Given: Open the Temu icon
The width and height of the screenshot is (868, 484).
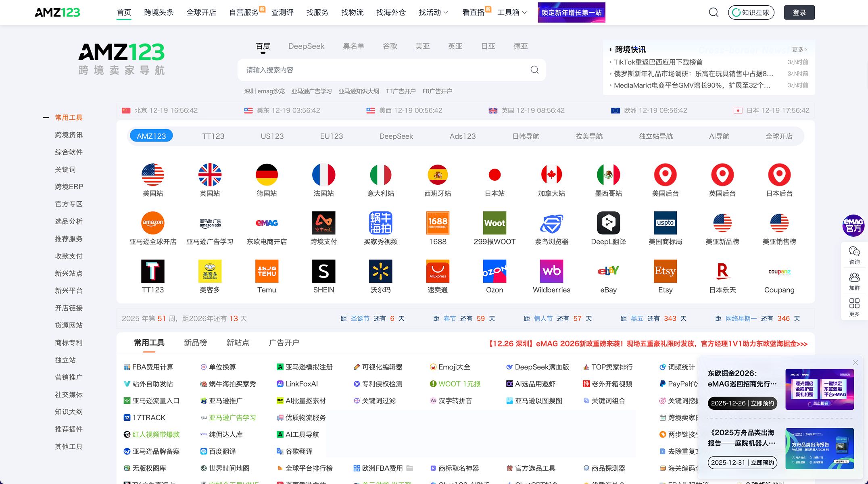Looking at the screenshot, I should pos(267,271).
